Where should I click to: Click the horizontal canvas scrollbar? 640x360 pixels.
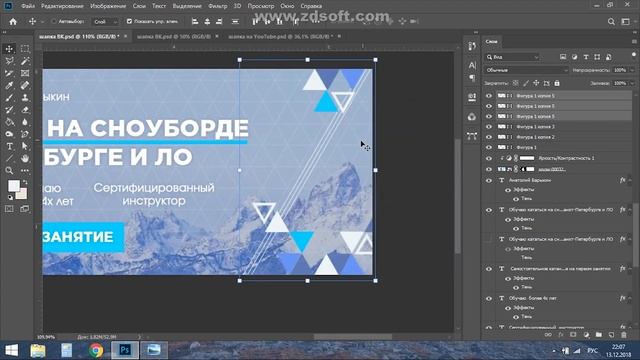(x=353, y=337)
